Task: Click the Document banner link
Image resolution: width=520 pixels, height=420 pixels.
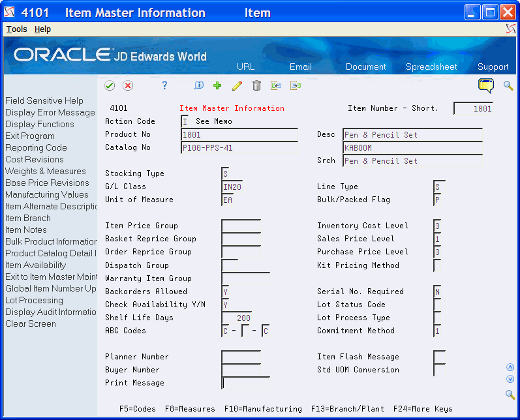Action: [x=366, y=67]
